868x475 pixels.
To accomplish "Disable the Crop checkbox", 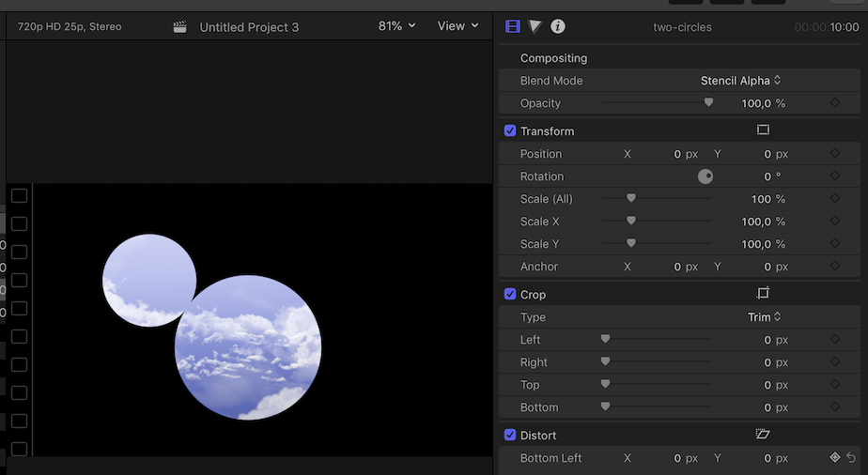I will [x=510, y=294].
